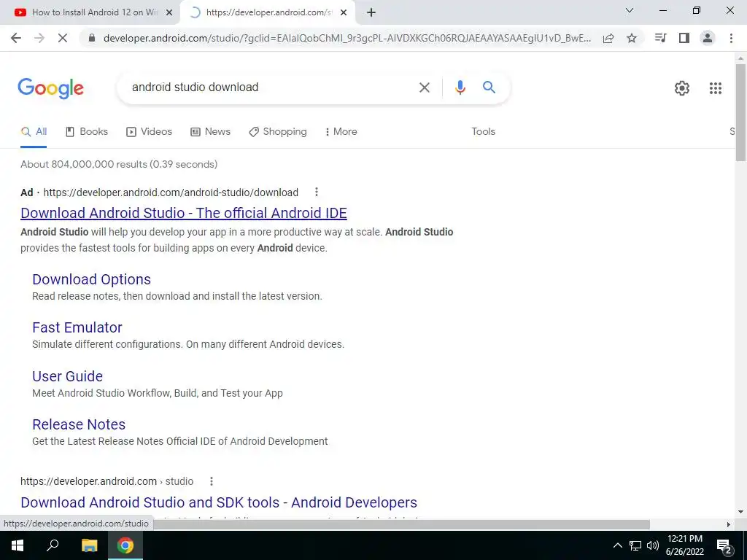Open the search Tools options
Image resolution: width=747 pixels, height=560 pixels.
483,132
